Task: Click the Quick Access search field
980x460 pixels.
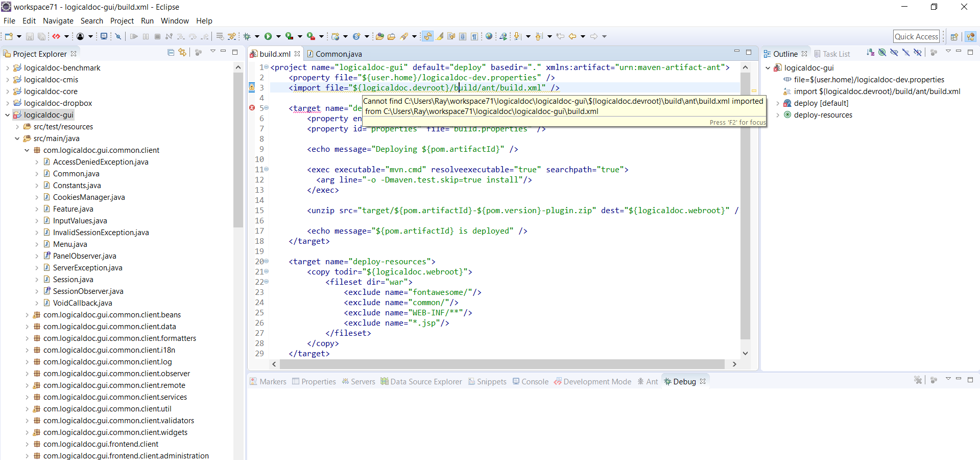Action: tap(916, 36)
